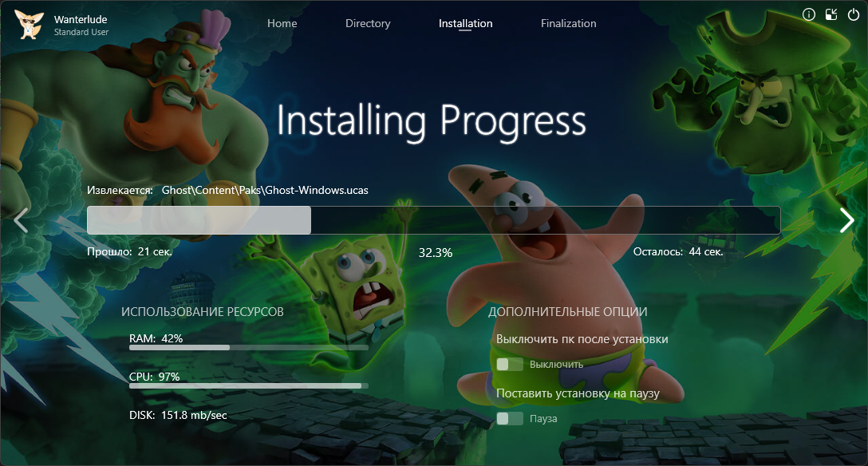Screen dimensions: 868x466
Task: Click the DISK 151.8 mb/sec readout
Action: [178, 415]
